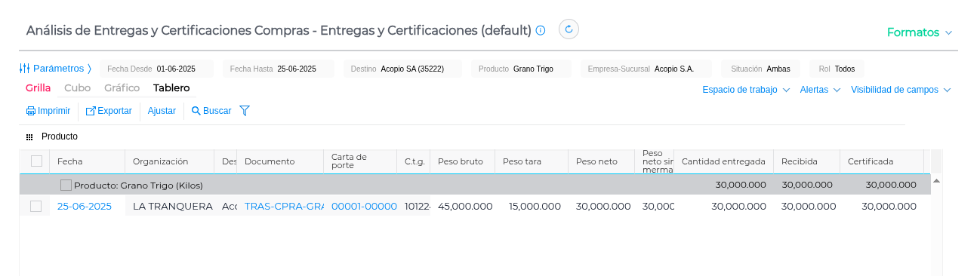The width and height of the screenshot is (980, 276).
Task: Click the Exportar button
Action: coord(109,111)
